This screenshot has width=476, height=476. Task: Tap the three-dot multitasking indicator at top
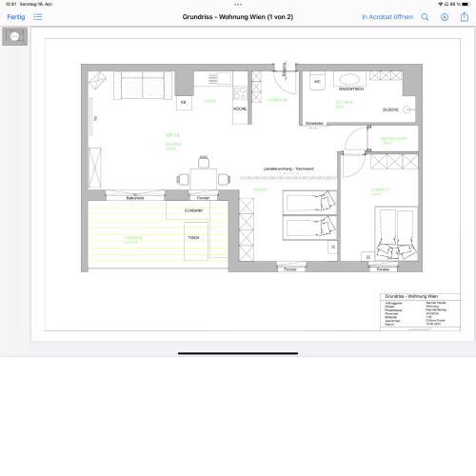tap(238, 5)
